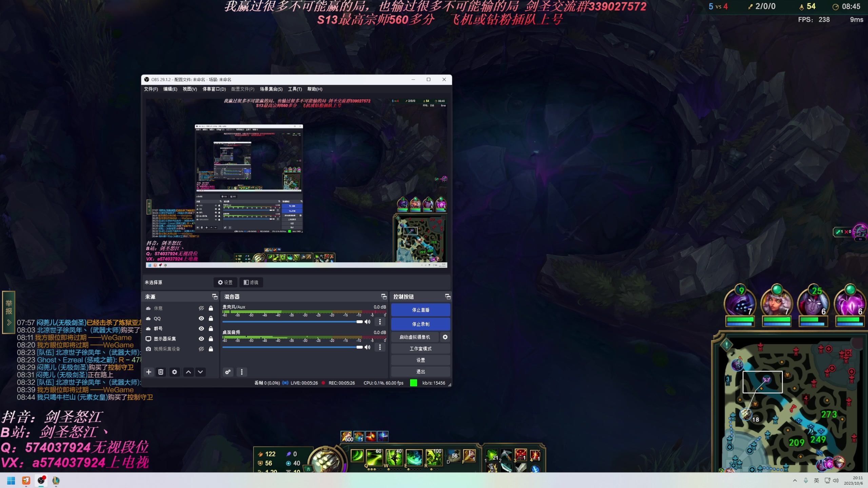Open the 场景集合(S) menu in OBS
This screenshot has height=488, width=868.
pos(271,89)
